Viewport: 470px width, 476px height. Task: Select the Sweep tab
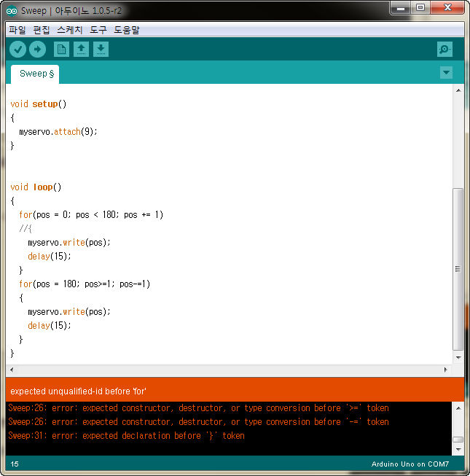(35, 74)
